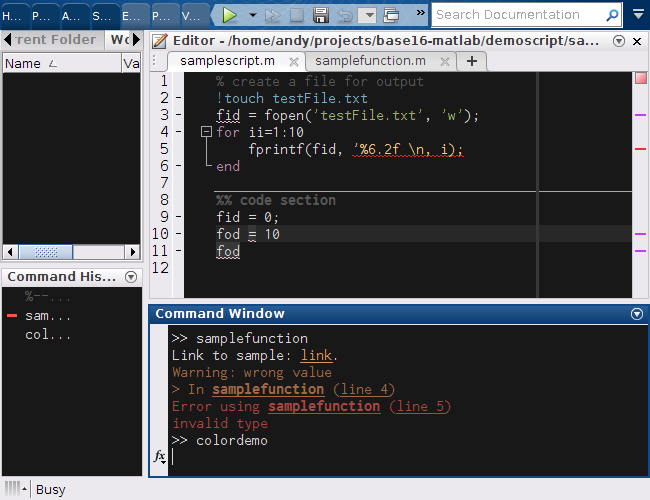650x500 pixels.
Task: Jump to red error marker in message bar
Action: point(640,149)
